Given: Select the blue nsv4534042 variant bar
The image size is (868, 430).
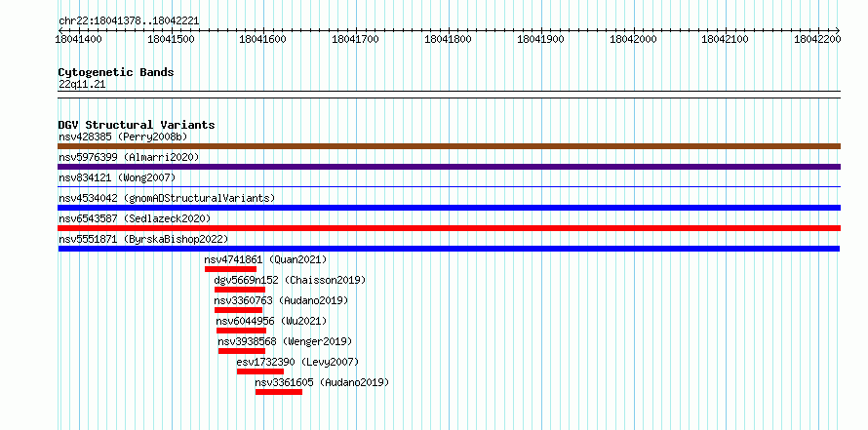Looking at the screenshot, I should [449, 208].
